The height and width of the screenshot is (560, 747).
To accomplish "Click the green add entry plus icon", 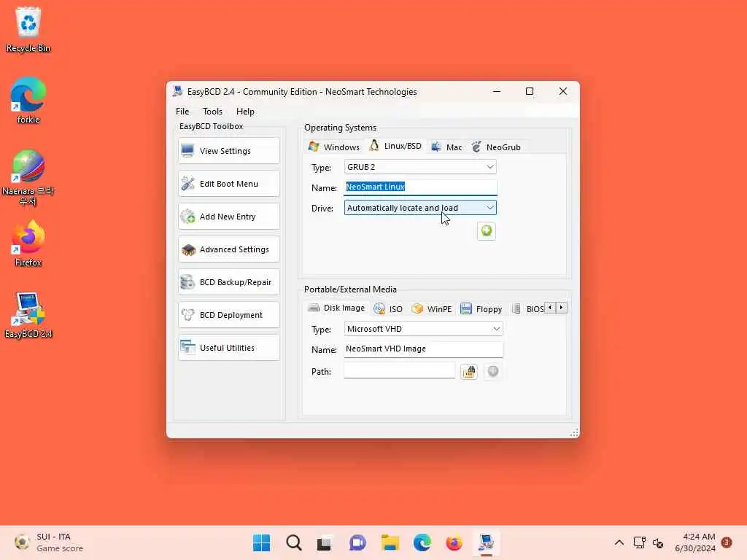I will coord(487,231).
